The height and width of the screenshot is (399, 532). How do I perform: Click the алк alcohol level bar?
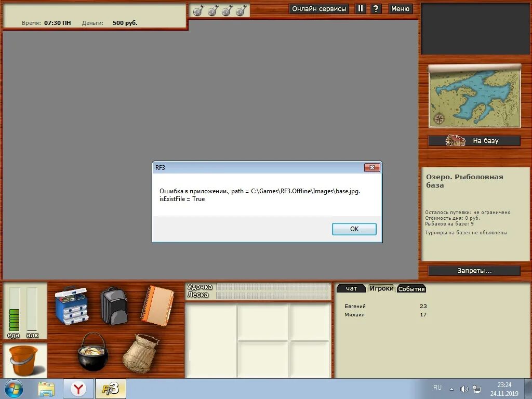[x=32, y=309]
